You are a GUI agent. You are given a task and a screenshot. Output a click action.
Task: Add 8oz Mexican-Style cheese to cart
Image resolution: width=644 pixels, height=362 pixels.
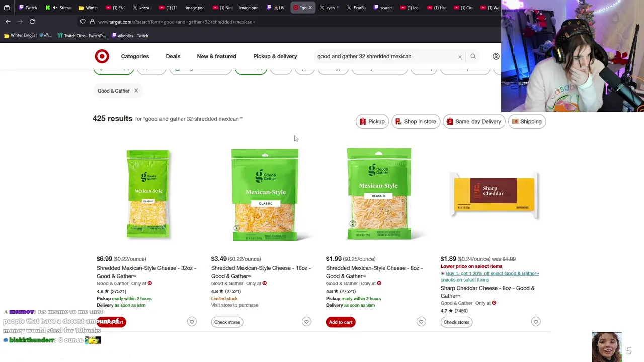pyautogui.click(x=341, y=322)
